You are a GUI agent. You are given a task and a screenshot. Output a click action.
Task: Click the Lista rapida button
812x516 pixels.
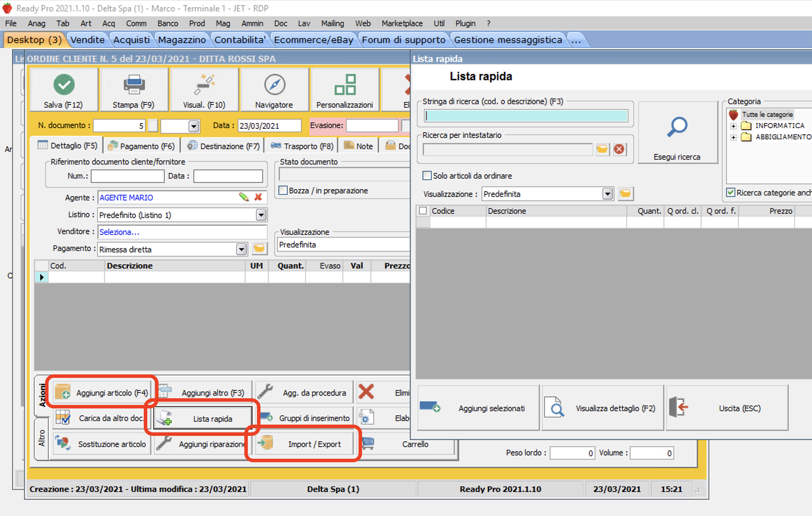203,418
